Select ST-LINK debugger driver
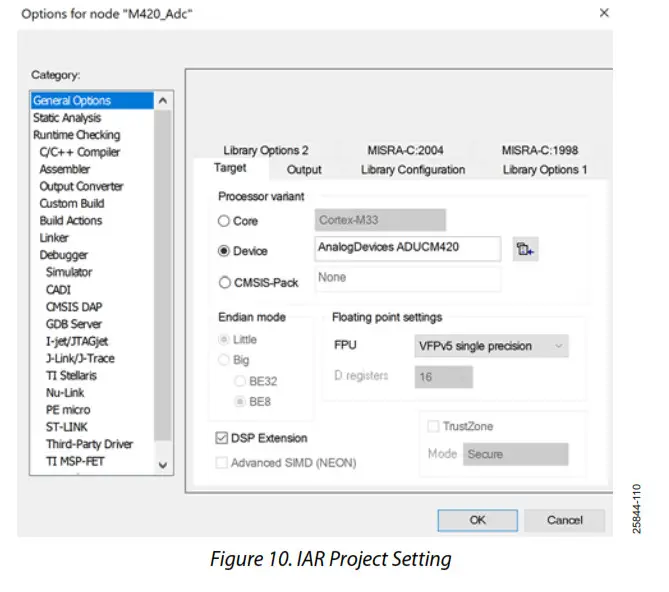This screenshot has height=592, width=669. pyautogui.click(x=92, y=427)
